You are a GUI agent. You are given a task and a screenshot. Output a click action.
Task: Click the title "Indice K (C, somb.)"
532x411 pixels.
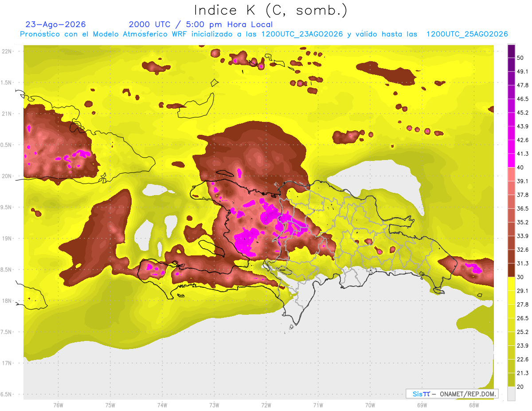(270, 10)
